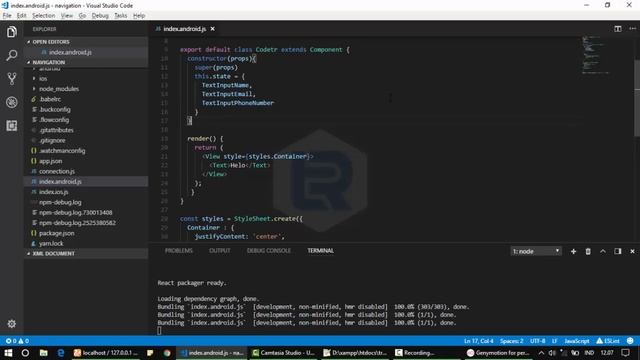Open the Search view in activity bar
This screenshot has height=360, width=640.
pos(11,55)
